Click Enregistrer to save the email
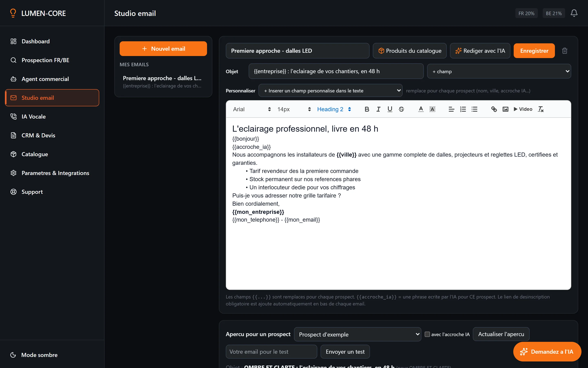The image size is (588, 368). [x=534, y=51]
